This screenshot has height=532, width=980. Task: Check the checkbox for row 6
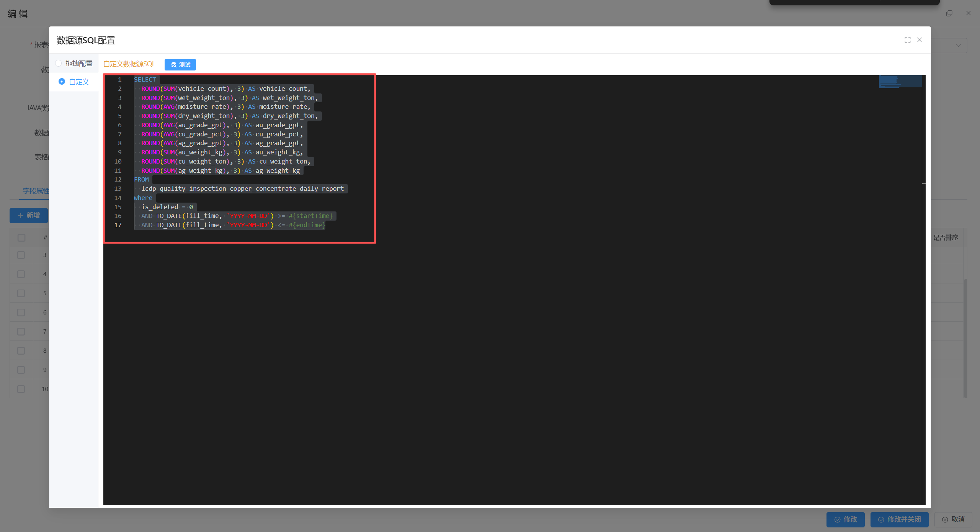coord(21,313)
